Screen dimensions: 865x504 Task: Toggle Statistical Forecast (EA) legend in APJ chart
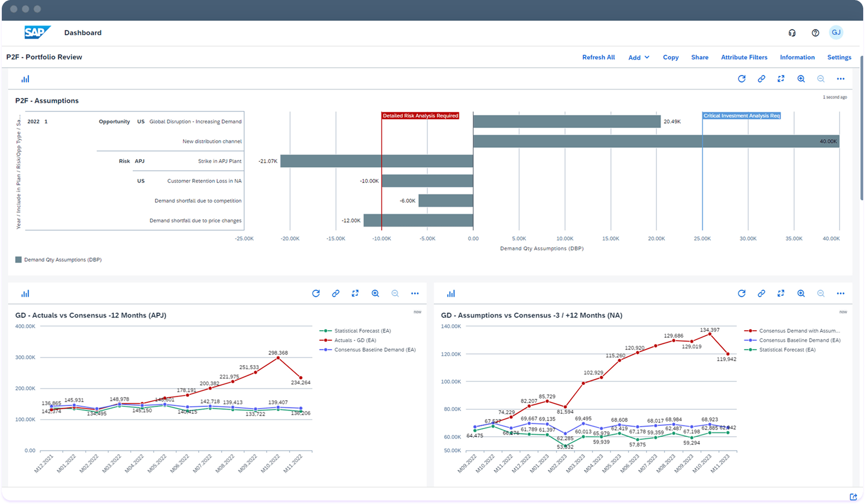point(362,331)
